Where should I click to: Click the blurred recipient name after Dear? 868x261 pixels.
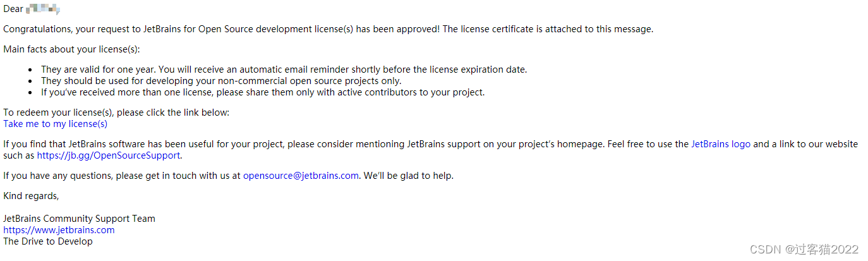(47, 9)
